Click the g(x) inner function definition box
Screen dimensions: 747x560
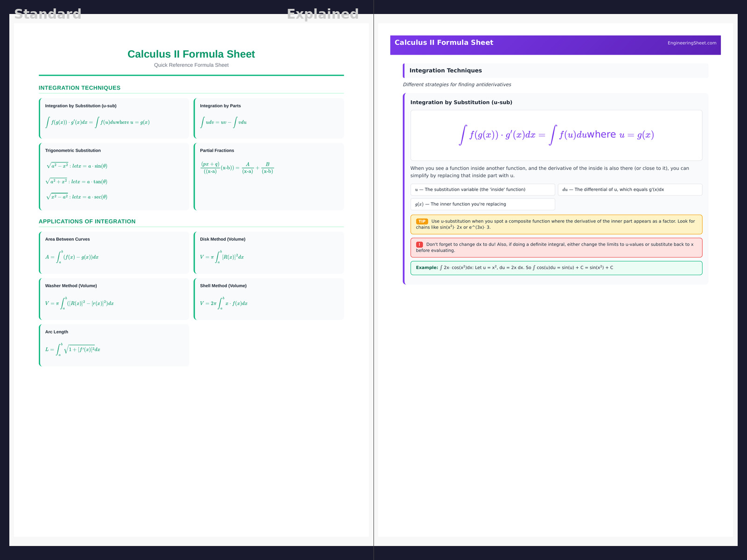(x=483, y=204)
